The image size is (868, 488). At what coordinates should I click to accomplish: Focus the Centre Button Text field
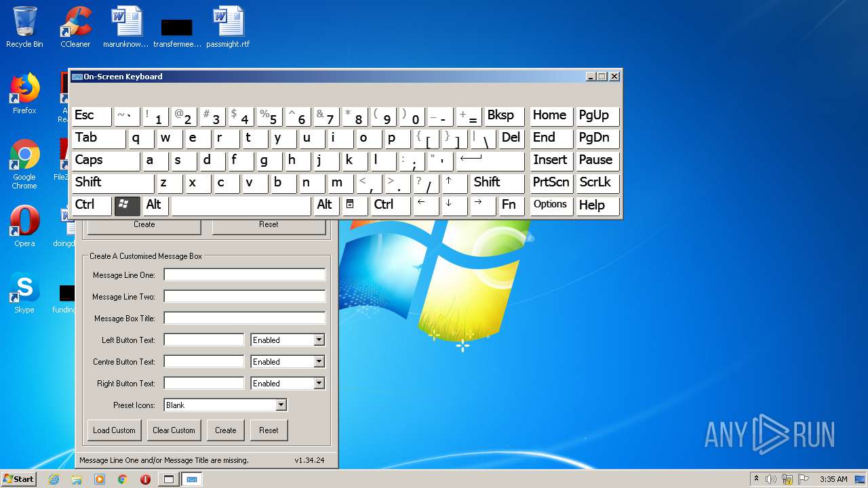point(203,362)
